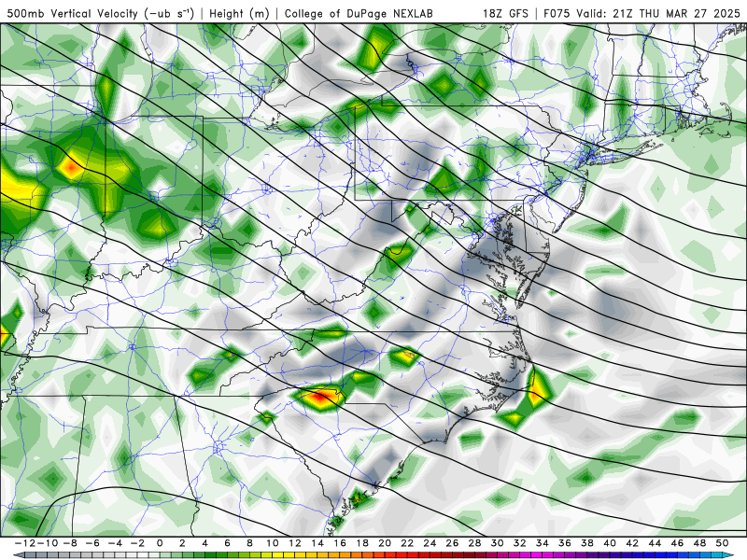Click the '46' color scale label
The height and width of the screenshot is (560, 747).
pyautogui.click(x=677, y=543)
